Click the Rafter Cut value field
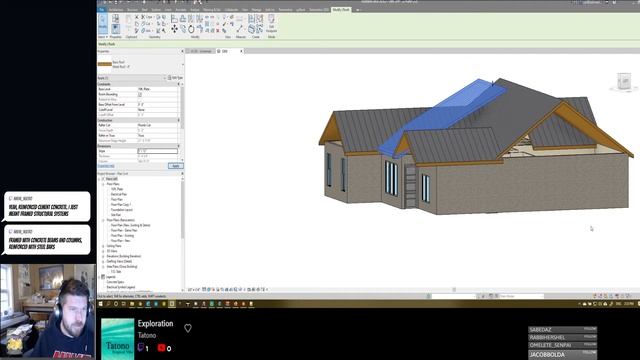Image resolution: width=640 pixels, height=360 pixels. tap(158, 125)
